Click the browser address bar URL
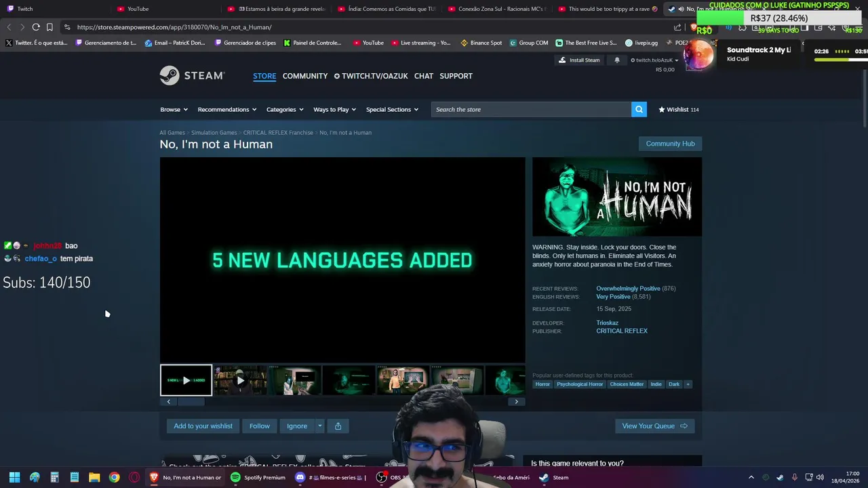 point(174,27)
